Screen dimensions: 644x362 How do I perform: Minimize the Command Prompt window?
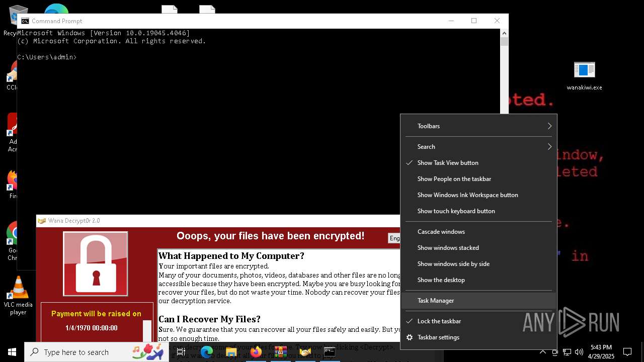tap(451, 21)
